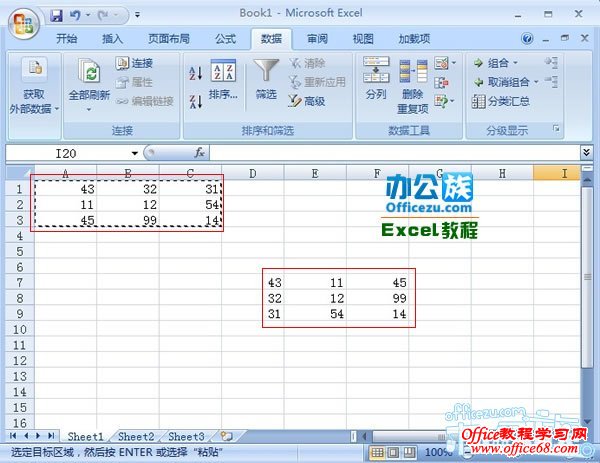
Task: Redo action in the quick access toolbar
Action: pos(103,15)
